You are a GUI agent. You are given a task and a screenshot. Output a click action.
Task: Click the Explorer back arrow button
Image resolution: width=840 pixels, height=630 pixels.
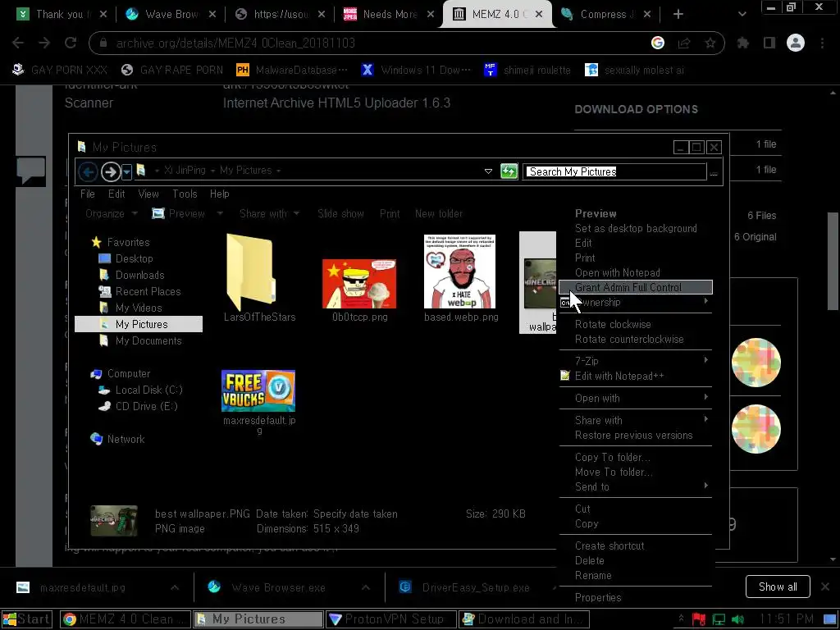point(89,171)
